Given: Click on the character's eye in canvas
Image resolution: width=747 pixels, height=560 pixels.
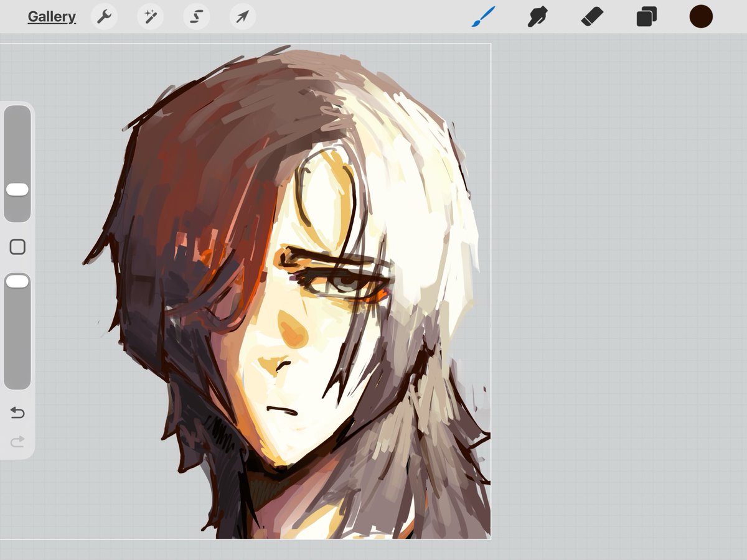Looking at the screenshot, I should click(x=346, y=284).
